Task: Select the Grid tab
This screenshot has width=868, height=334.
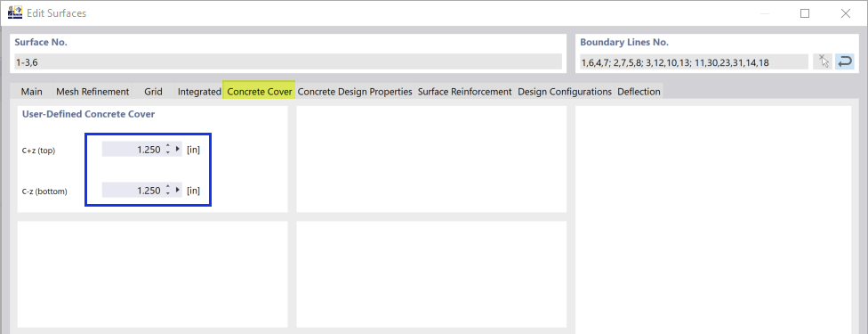Action: 153,92
